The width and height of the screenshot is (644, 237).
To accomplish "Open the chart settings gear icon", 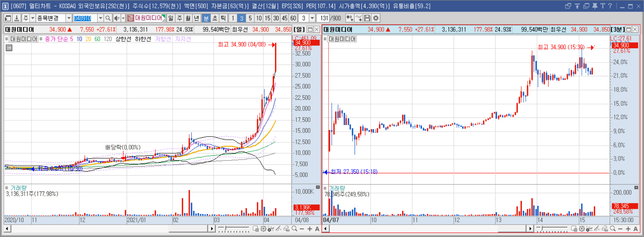I will pyautogui.click(x=376, y=18).
